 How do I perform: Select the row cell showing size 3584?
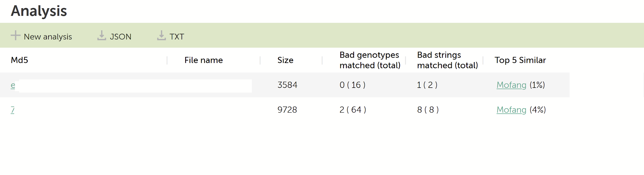(287, 85)
